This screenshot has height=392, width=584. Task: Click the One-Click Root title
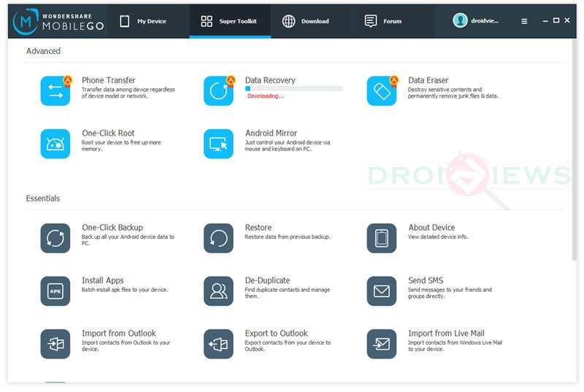(108, 133)
